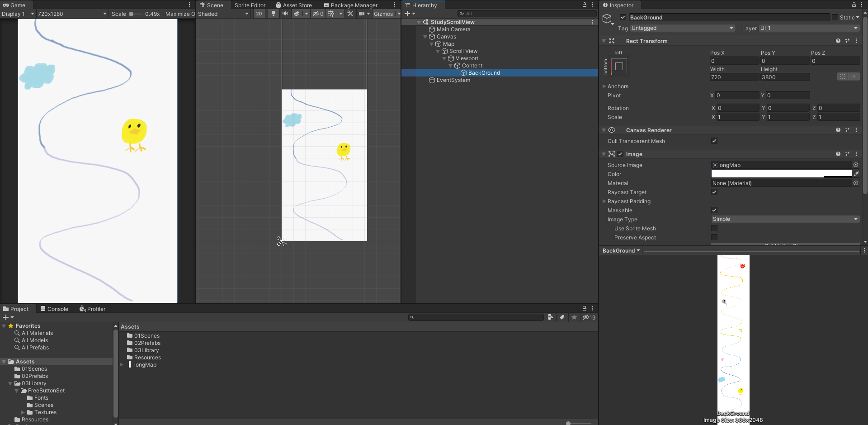Select EventSystem in Hierarchy
The height and width of the screenshot is (425, 868).
click(x=453, y=80)
